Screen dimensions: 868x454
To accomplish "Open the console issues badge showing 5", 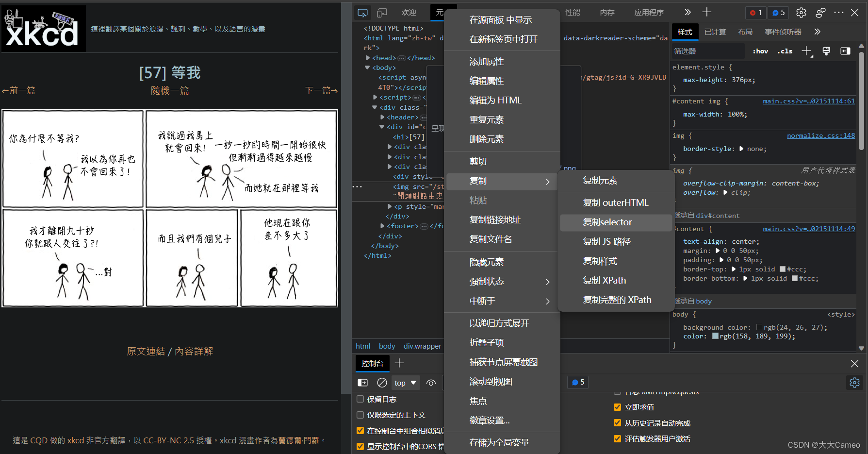I will (578, 382).
